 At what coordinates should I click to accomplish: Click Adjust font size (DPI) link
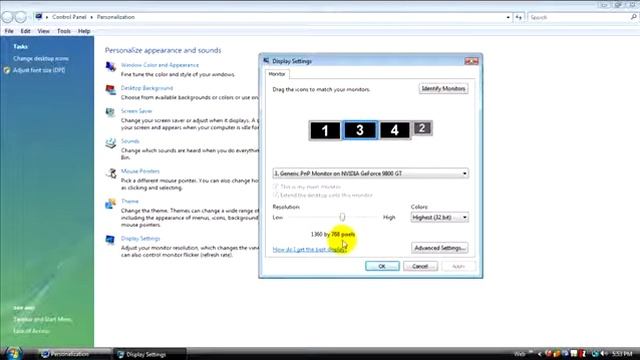[x=39, y=70]
